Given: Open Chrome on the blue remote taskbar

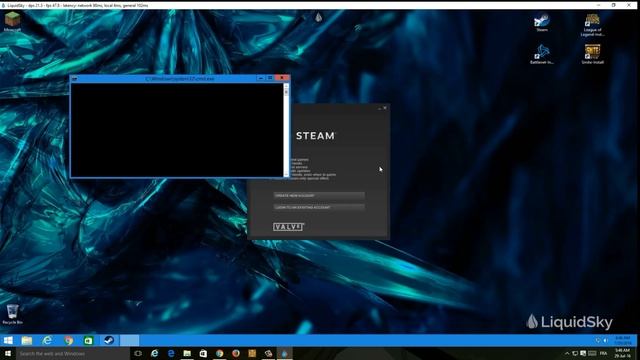Looking at the screenshot, I should pyautogui.click(x=68, y=340).
